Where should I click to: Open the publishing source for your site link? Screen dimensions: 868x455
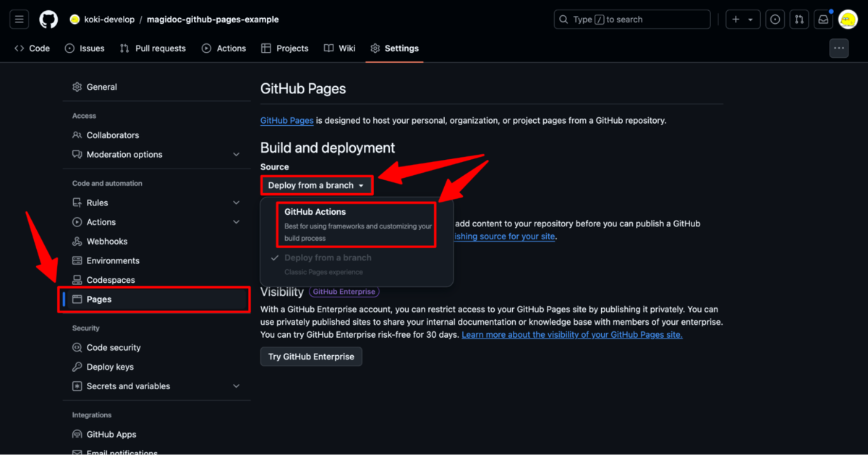tap(505, 237)
